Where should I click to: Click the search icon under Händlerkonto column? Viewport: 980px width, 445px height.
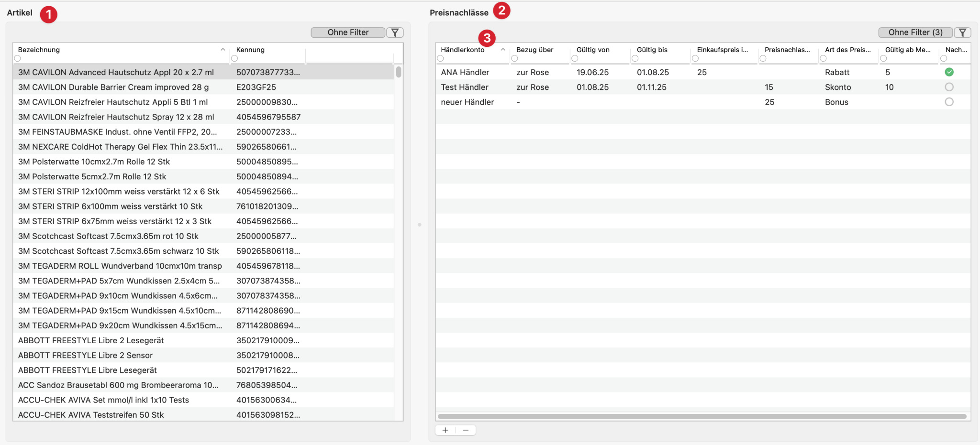coord(440,58)
